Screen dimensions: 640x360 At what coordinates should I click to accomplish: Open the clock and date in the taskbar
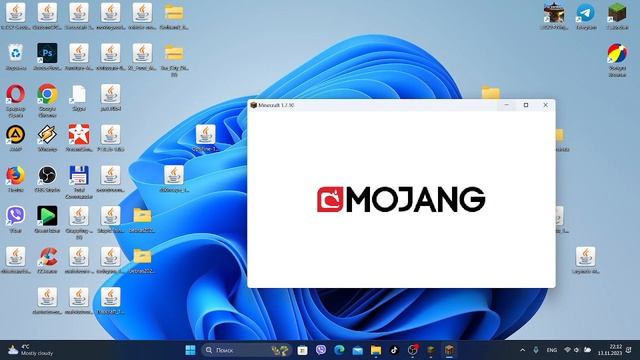610,350
